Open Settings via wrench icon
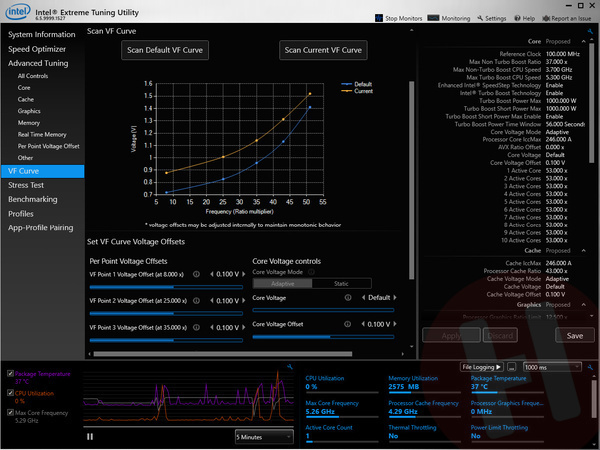Screen dimensions: 600x450 480,18
